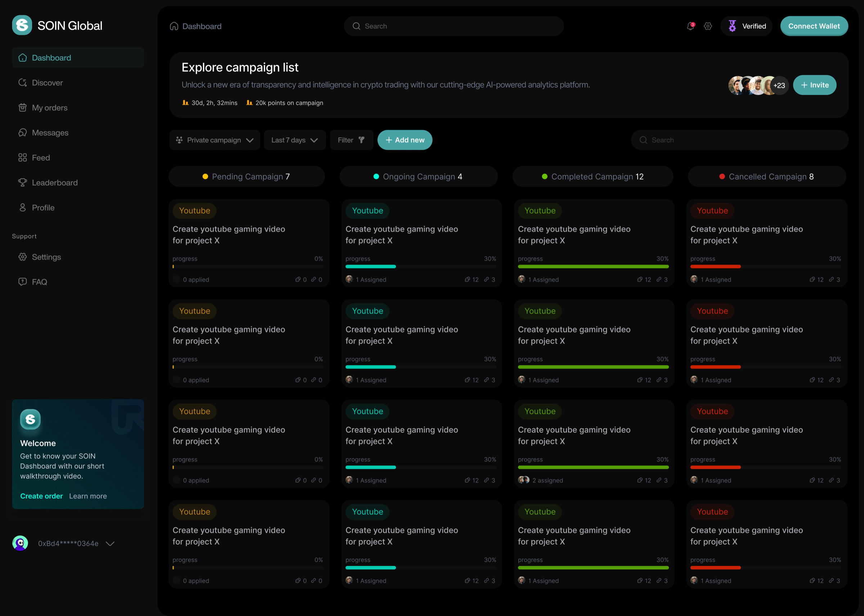Click the 2 assigned label
The height and width of the screenshot is (616, 864).
(548, 480)
